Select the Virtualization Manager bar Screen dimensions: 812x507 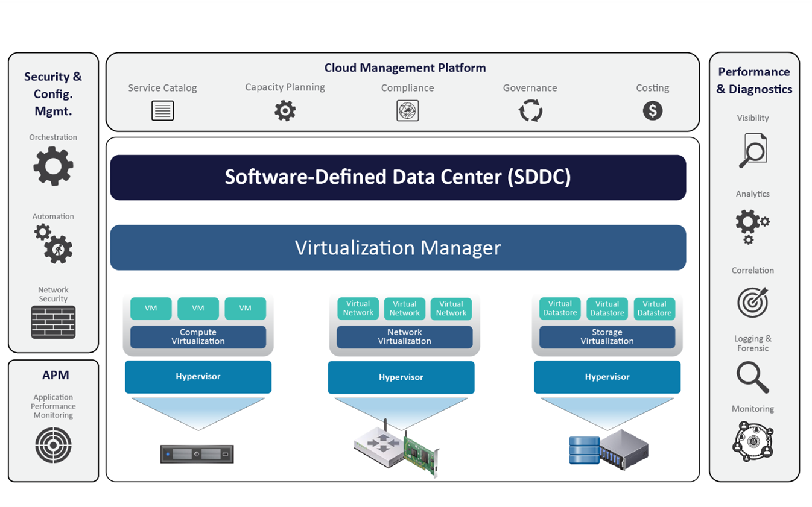pos(398,247)
